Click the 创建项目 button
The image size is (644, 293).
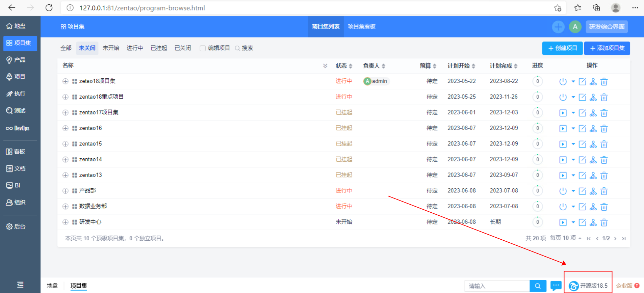coord(562,48)
